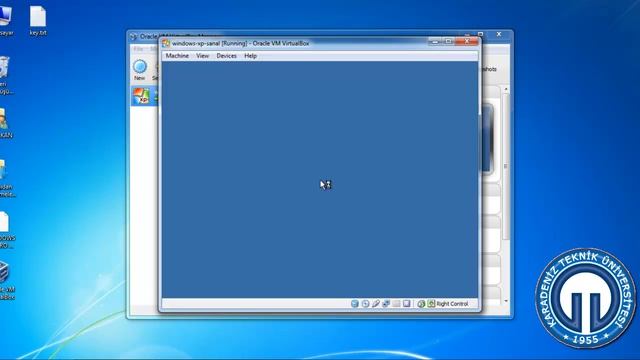This screenshot has width=640, height=360.
Task: Click New button in VirtualBox Manager toolbar
Action: coord(140,70)
